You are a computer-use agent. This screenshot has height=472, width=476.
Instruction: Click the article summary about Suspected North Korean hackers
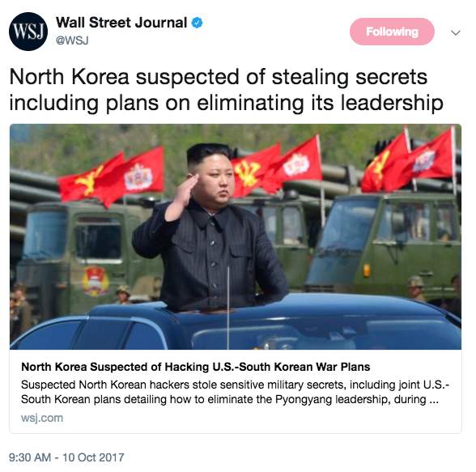coord(235,392)
